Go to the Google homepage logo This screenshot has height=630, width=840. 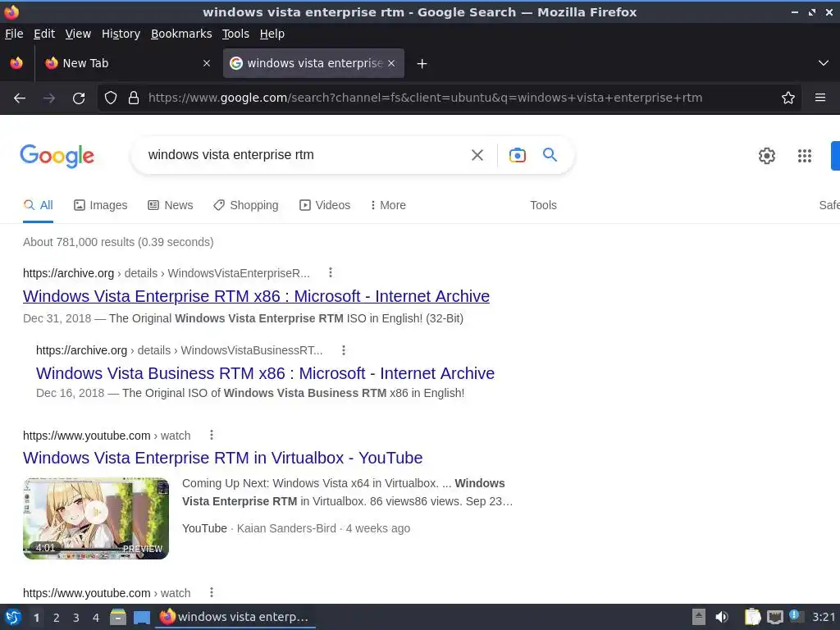coord(57,156)
